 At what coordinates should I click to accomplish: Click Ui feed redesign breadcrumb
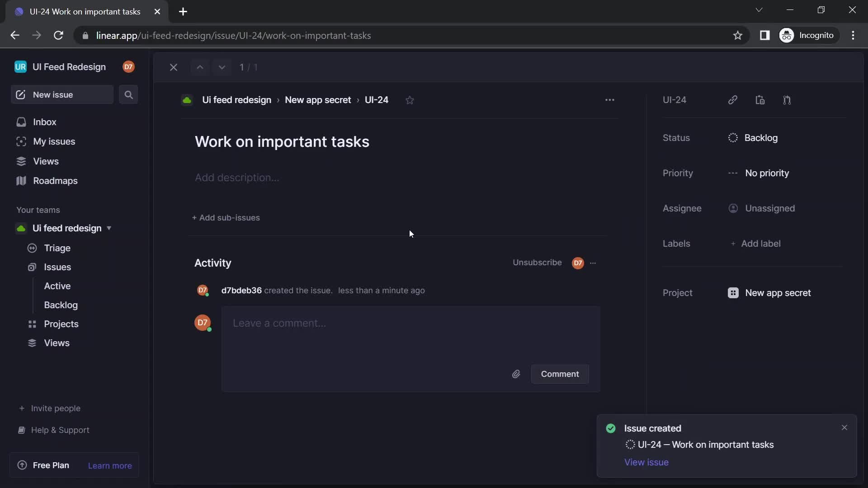236,100
